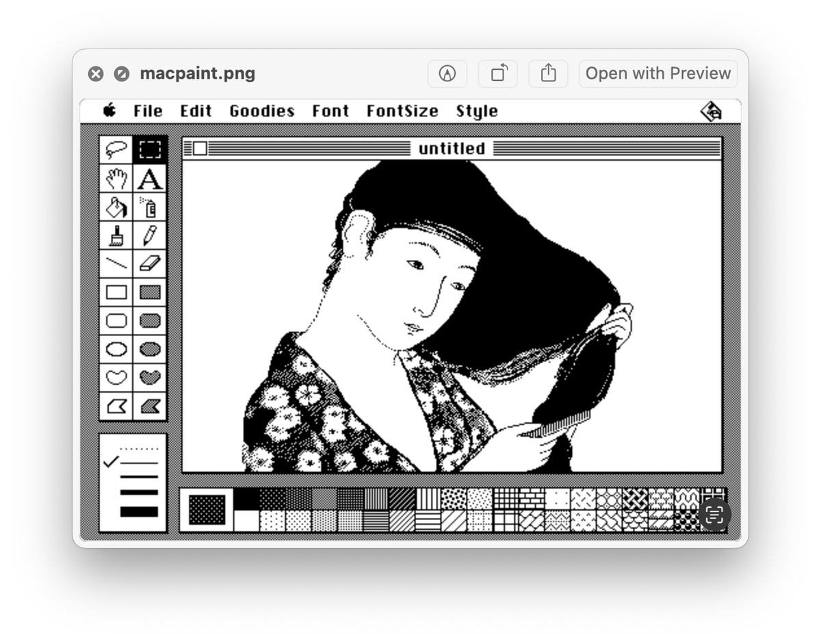Image resolution: width=821 pixels, height=644 pixels.
Task: Select the Text tool (letter A)
Action: [x=150, y=179]
